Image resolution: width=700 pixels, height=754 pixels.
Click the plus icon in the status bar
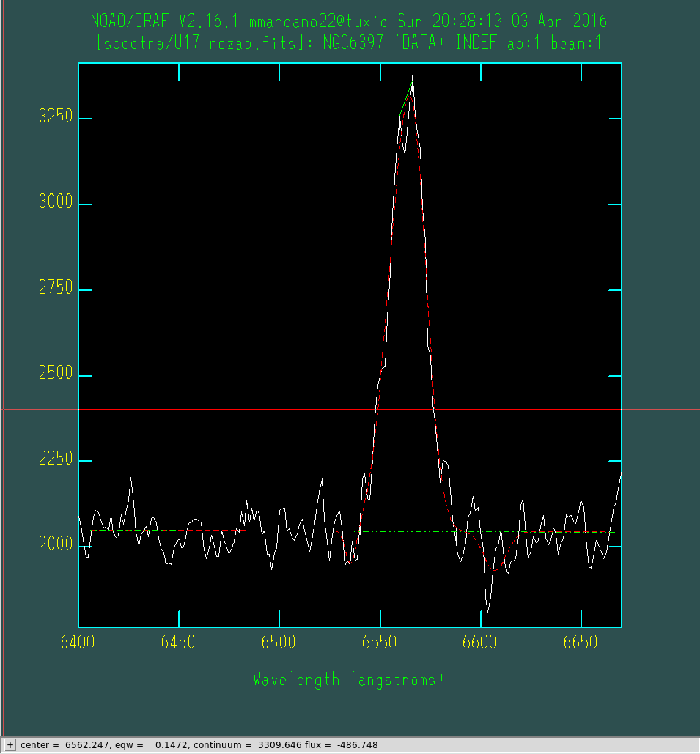[x=10, y=745]
